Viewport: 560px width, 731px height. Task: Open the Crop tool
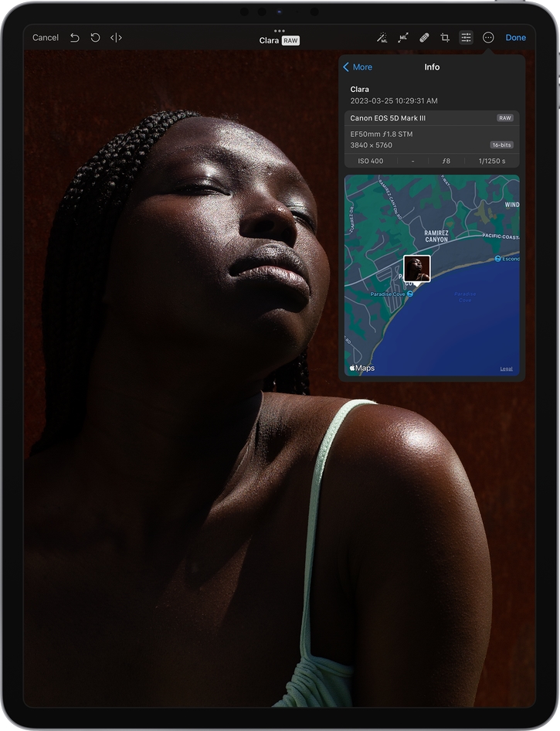(x=445, y=37)
